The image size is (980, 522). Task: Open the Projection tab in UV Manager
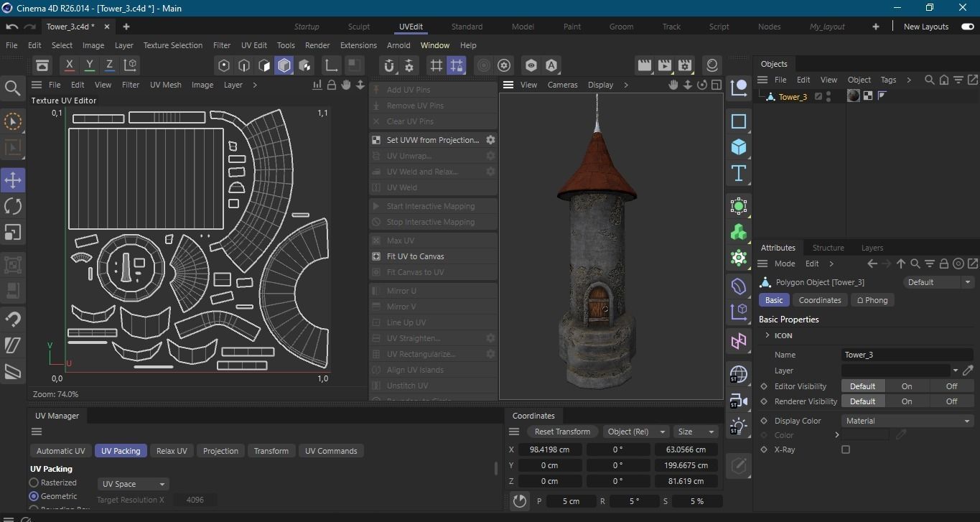(220, 451)
